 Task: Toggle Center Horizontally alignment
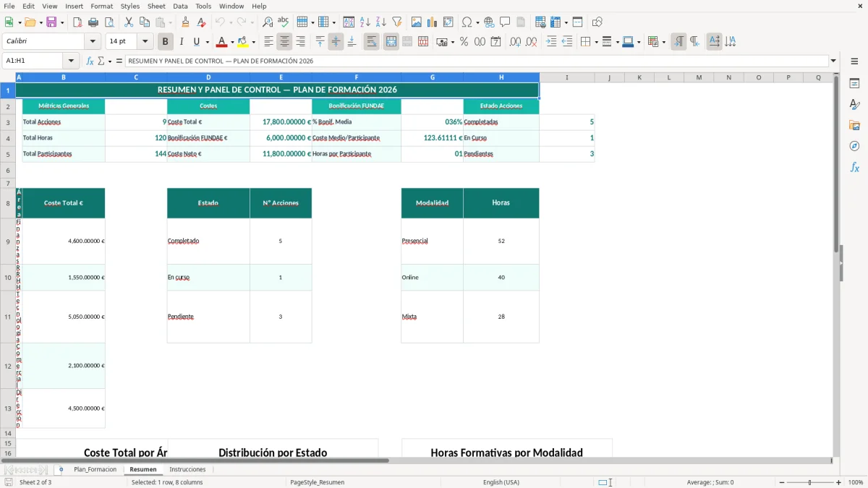(x=284, y=42)
